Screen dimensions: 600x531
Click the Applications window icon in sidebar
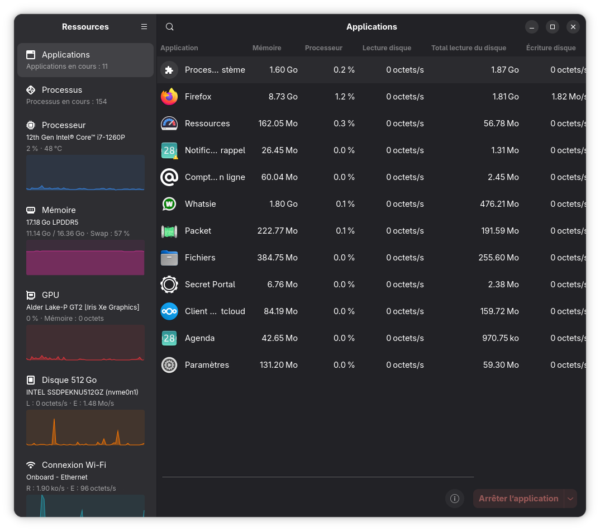31,55
